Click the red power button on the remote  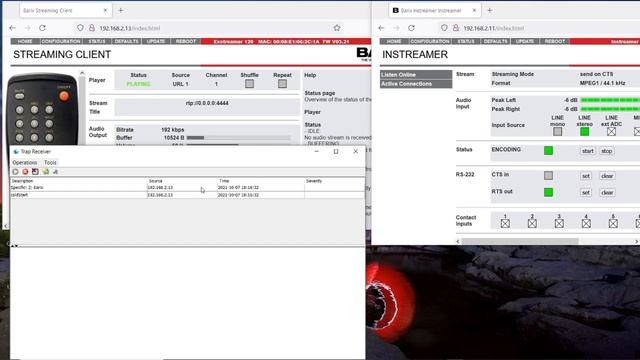pyautogui.click(x=64, y=96)
